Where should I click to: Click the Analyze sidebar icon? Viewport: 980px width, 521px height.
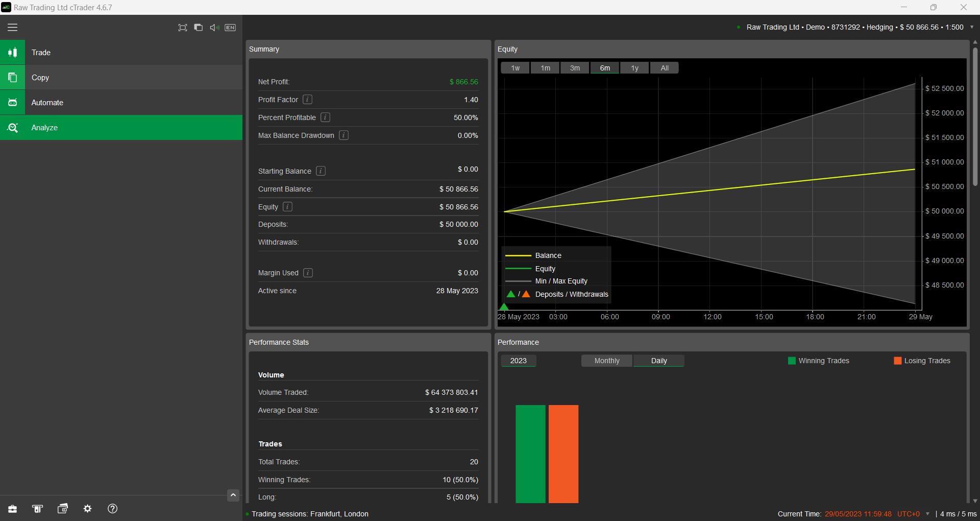(x=12, y=127)
